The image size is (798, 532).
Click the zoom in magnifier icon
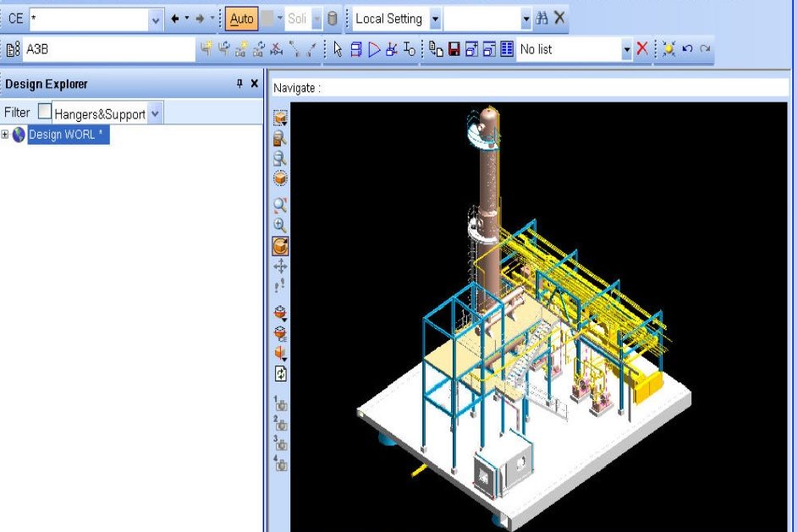click(280, 226)
